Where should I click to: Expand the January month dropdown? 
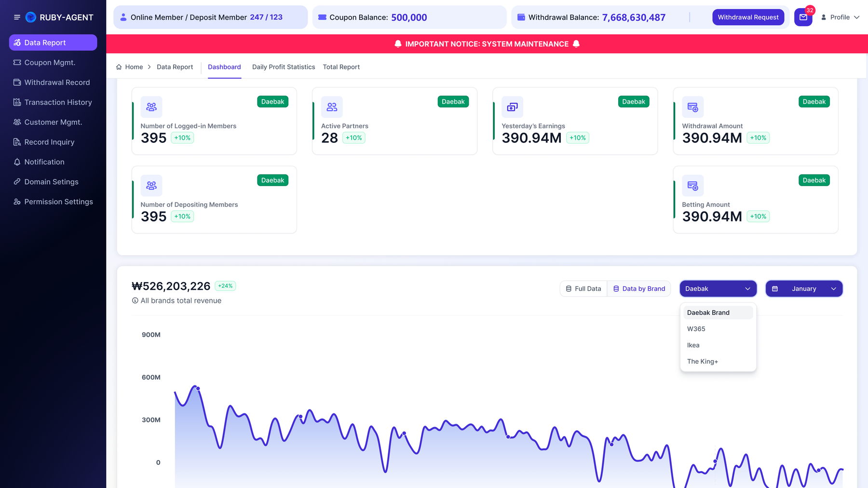point(804,289)
